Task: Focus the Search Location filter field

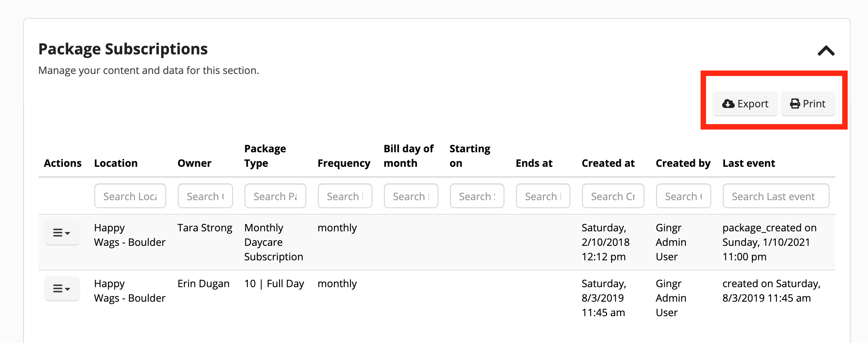Action: pos(130,196)
